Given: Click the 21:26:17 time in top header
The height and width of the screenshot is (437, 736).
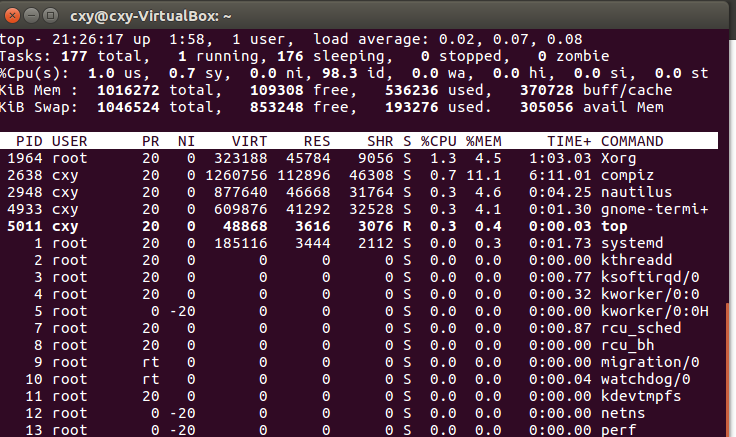Looking at the screenshot, I should [88, 39].
